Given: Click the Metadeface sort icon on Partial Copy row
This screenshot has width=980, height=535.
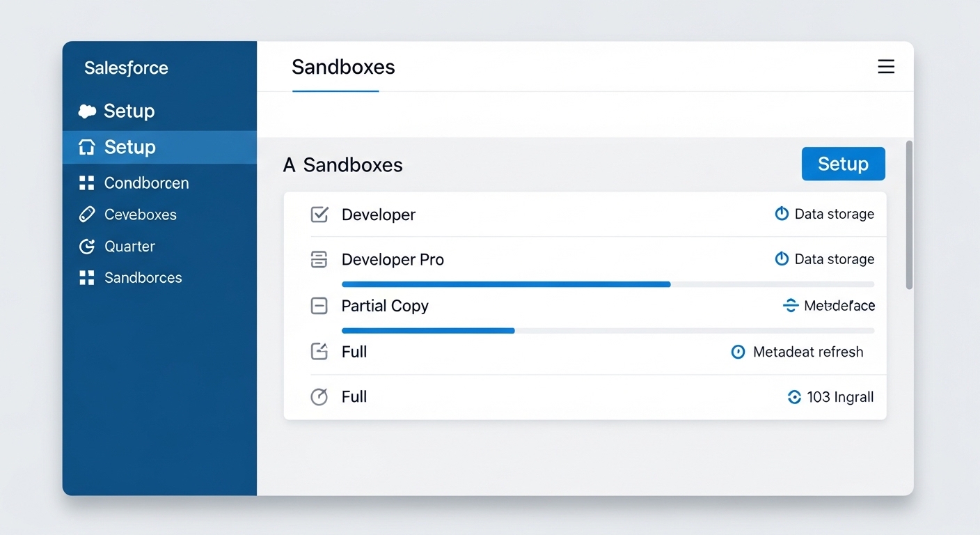Looking at the screenshot, I should tap(791, 305).
